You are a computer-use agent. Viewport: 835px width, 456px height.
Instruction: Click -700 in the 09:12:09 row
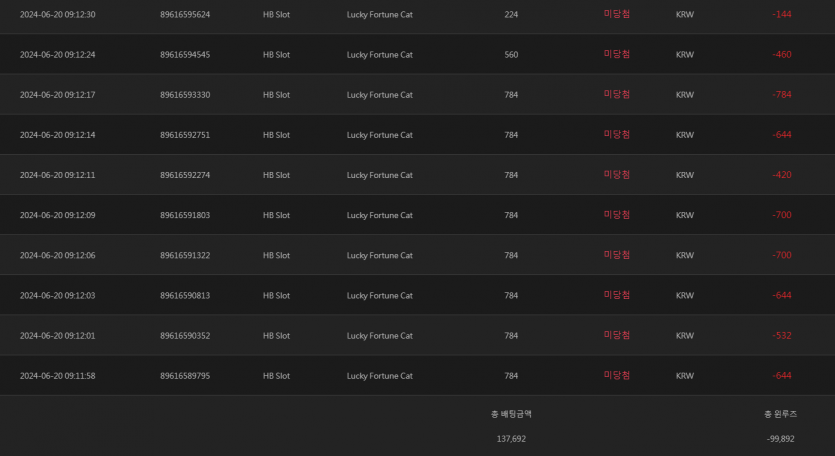pos(782,215)
